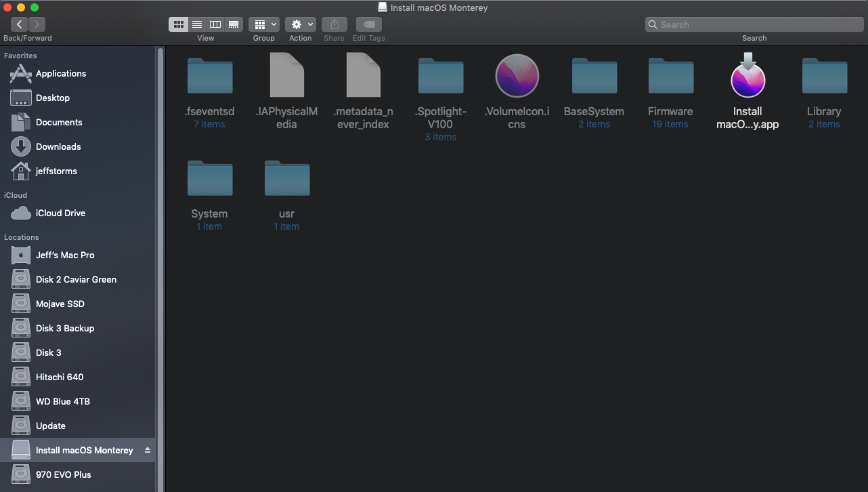Eject the Install macOS Monterey volume
868x492 pixels.
coord(148,450)
